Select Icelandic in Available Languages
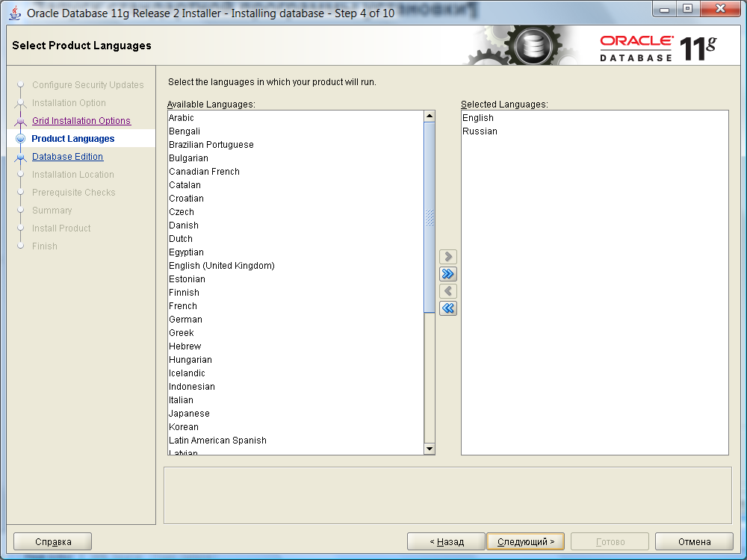Image resolution: width=747 pixels, height=560 pixels. pyautogui.click(x=295, y=373)
